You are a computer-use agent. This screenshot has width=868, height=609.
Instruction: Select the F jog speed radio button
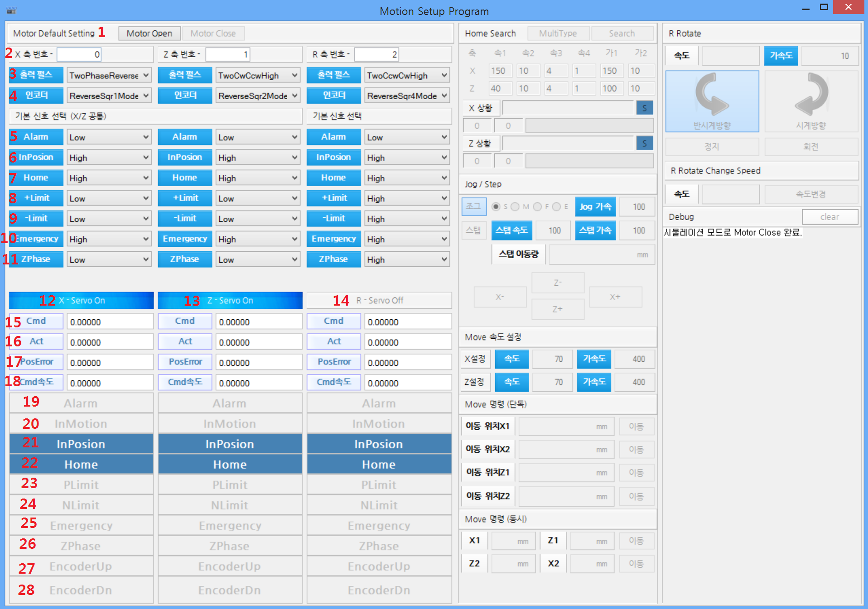tap(537, 207)
